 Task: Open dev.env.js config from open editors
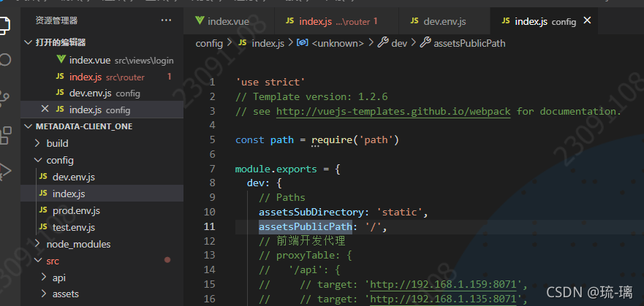[x=102, y=93]
